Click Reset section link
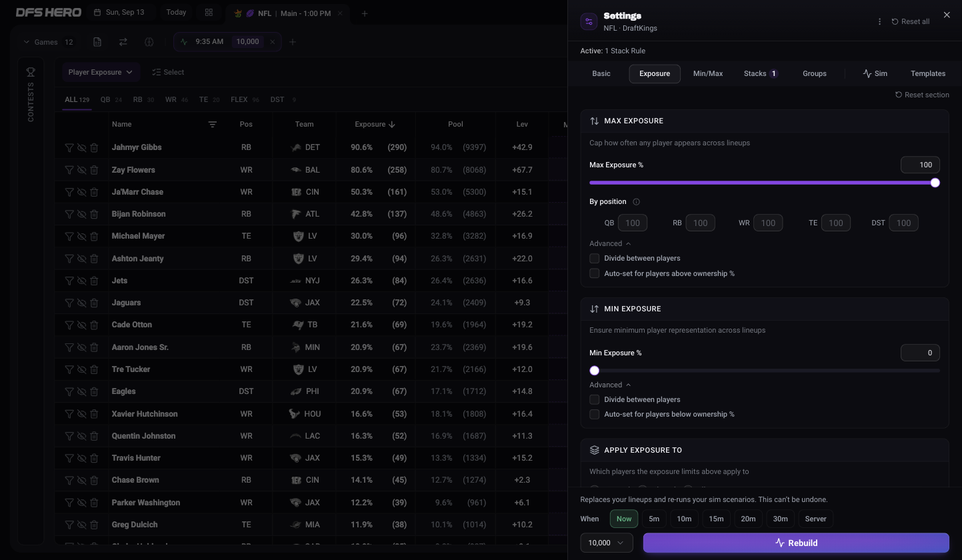Screen dimensions: 962x560 [922, 95]
